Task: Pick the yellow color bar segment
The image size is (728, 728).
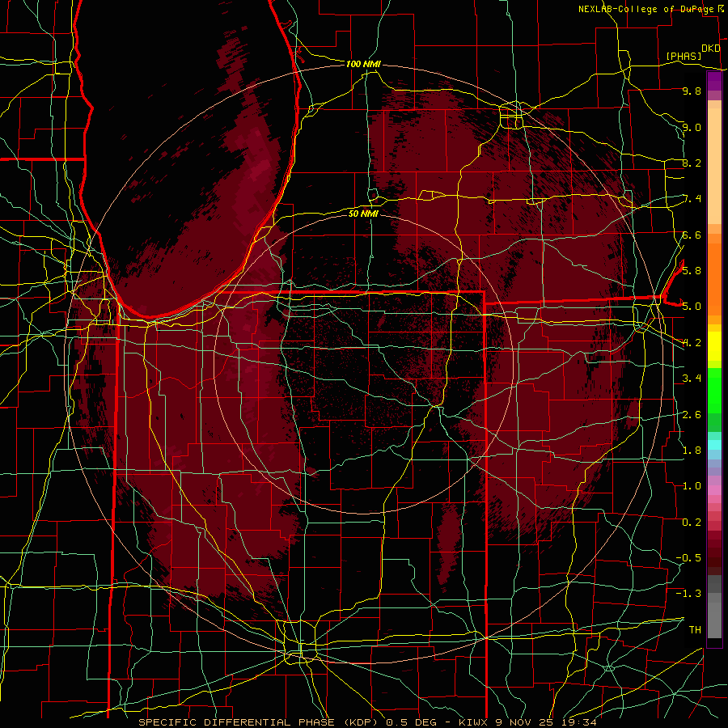Action: 714,346
